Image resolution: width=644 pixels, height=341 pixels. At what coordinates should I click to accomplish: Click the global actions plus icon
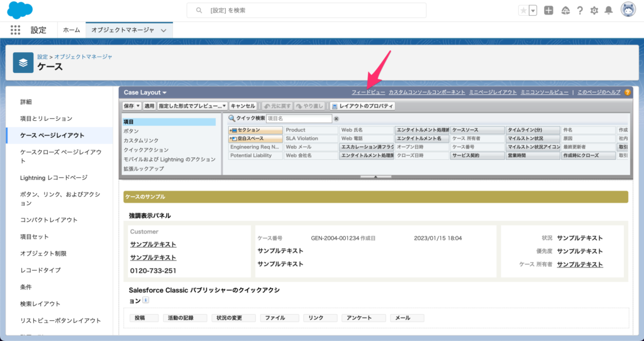pos(548,10)
